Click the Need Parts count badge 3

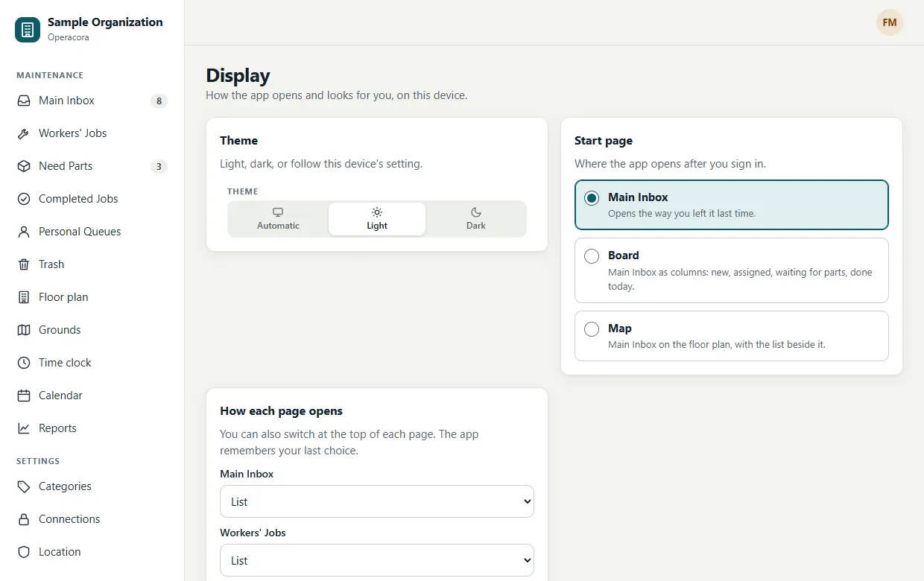[159, 167]
